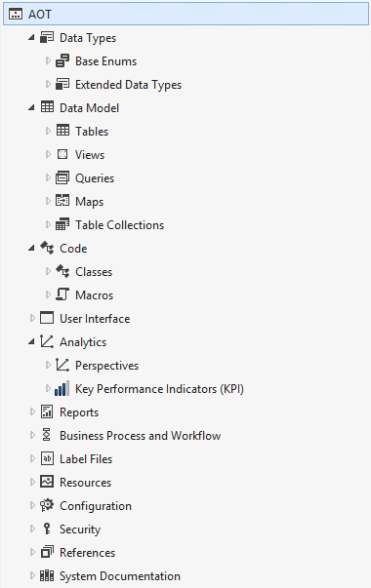Collapse the Data Types node
This screenshot has width=371, height=588.
(x=31, y=37)
